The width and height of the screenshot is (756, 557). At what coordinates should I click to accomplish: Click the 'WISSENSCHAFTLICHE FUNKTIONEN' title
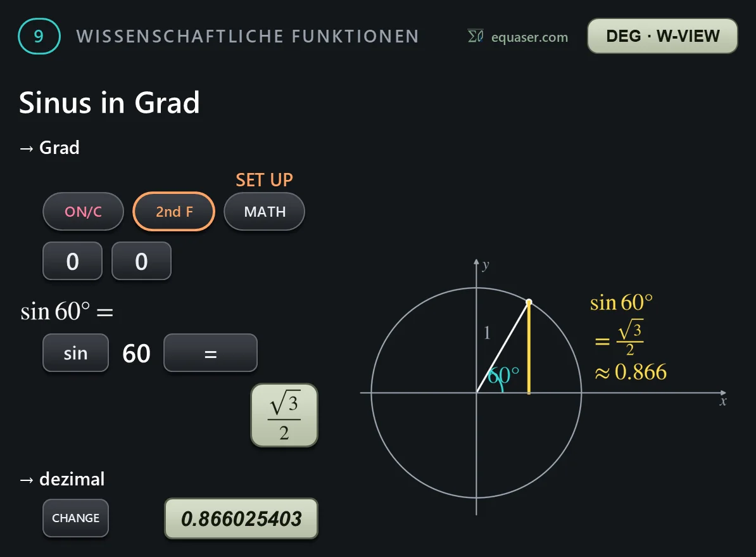point(248,37)
